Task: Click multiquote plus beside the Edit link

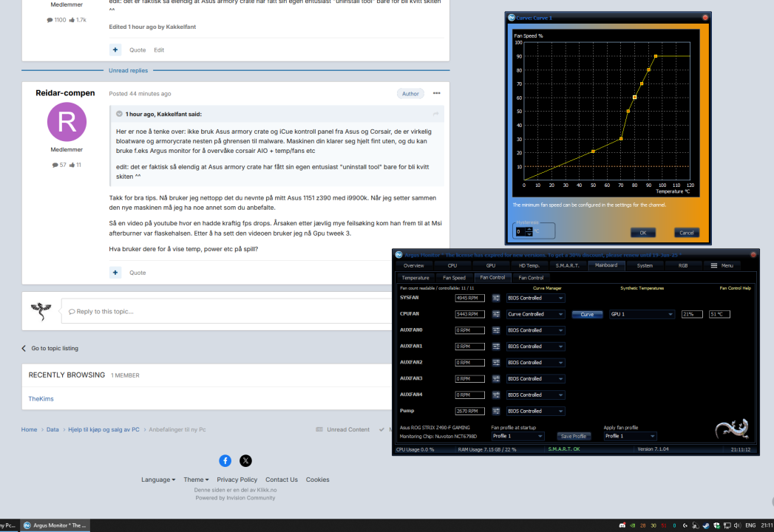Action: pos(115,50)
